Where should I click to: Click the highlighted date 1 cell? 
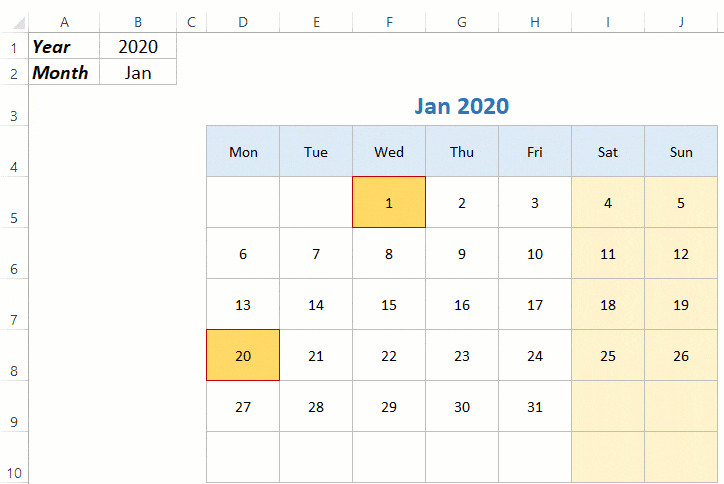click(x=389, y=203)
